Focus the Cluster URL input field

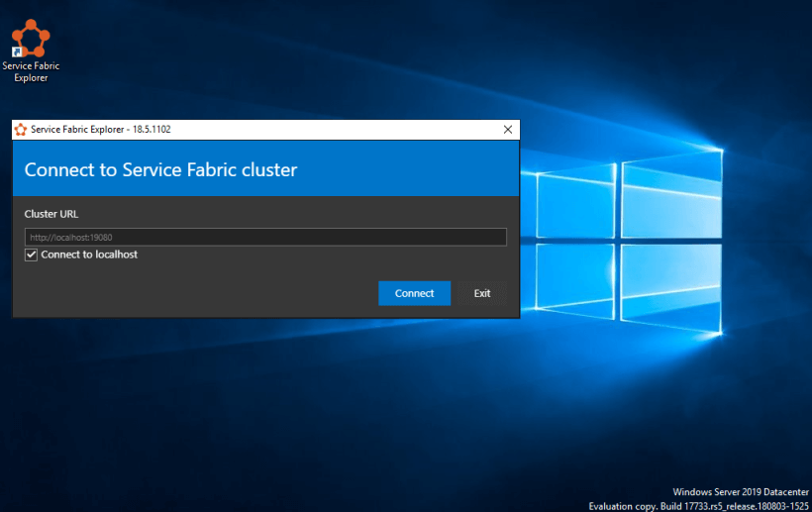(265, 237)
